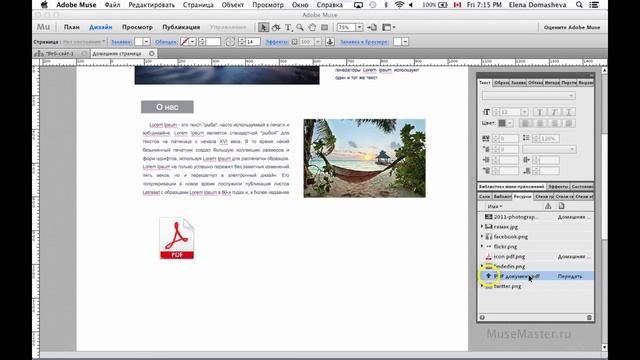Click the anchor icon in the control bar

click(330, 42)
